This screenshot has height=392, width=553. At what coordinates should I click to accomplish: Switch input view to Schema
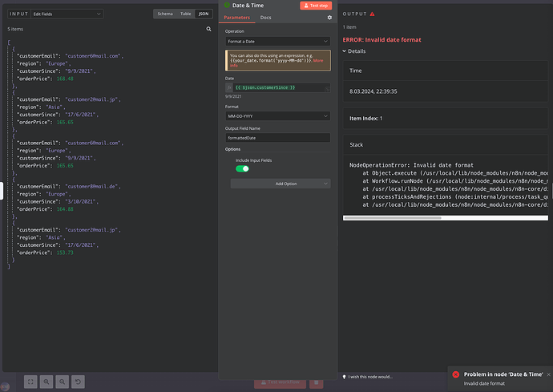coord(165,14)
